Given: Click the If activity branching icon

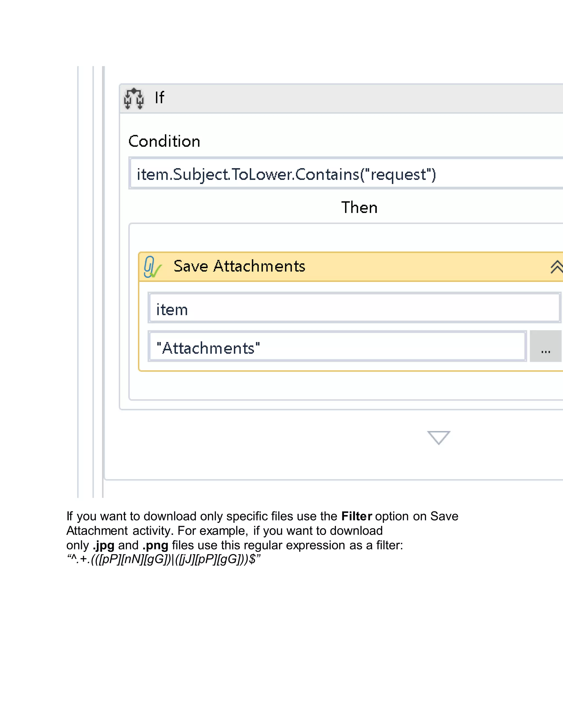Looking at the screenshot, I should 134,99.
